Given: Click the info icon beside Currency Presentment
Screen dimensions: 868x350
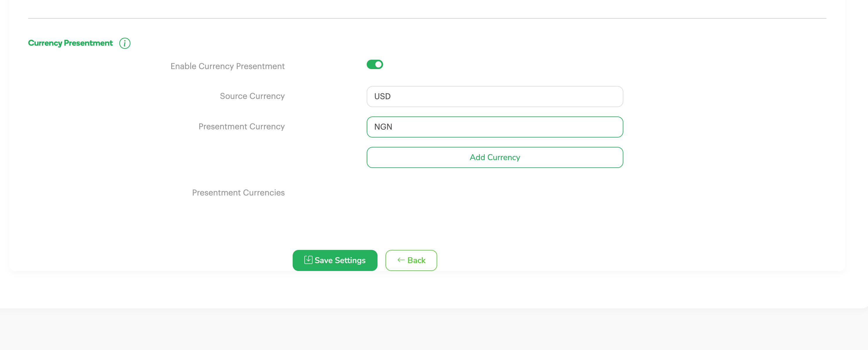Looking at the screenshot, I should (x=125, y=43).
